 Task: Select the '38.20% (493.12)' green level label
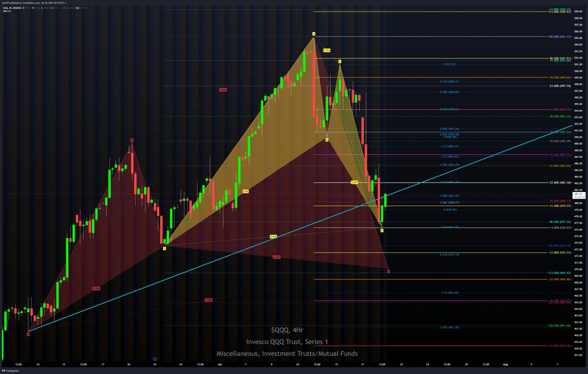pyautogui.click(x=561, y=117)
